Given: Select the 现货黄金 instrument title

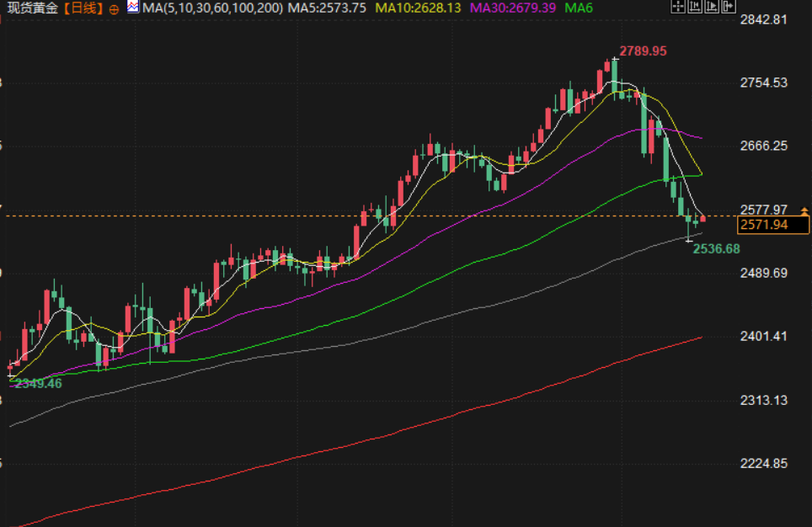Looking at the screenshot, I should pos(32,8).
